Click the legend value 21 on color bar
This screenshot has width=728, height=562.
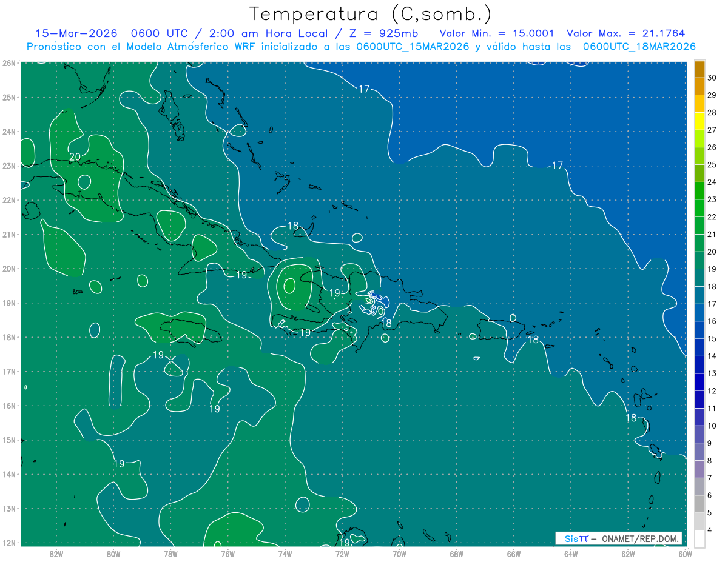click(x=712, y=234)
